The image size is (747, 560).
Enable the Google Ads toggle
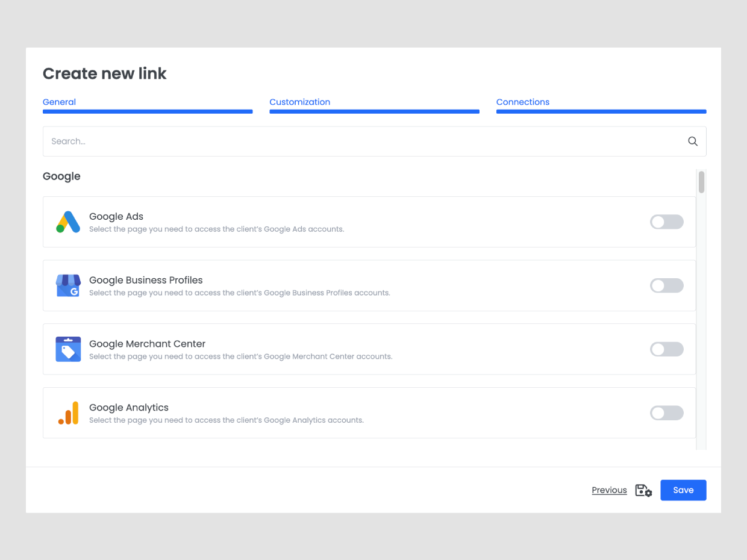click(666, 222)
